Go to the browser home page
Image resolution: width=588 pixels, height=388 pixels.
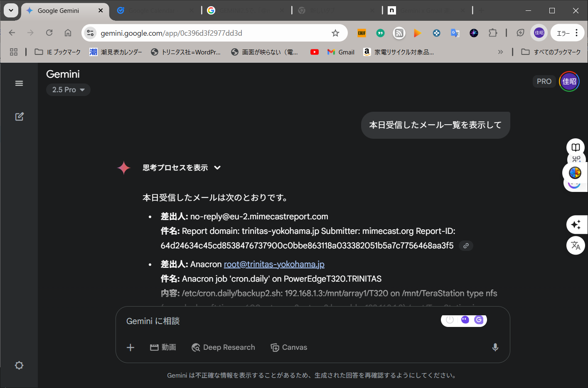(68, 33)
